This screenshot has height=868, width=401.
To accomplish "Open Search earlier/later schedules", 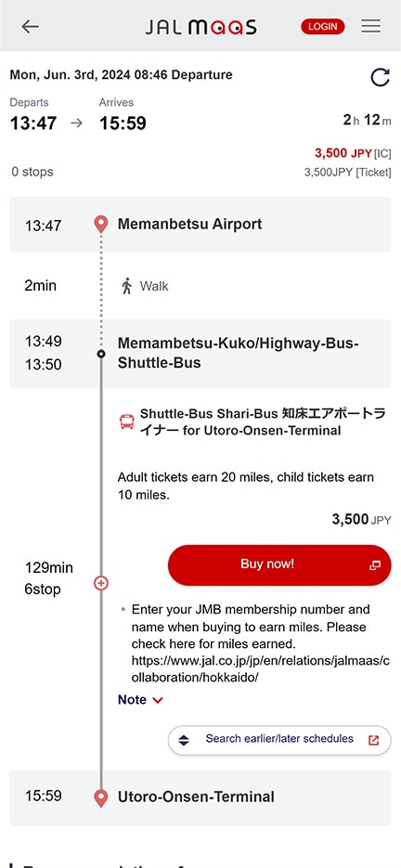I will pos(279,740).
